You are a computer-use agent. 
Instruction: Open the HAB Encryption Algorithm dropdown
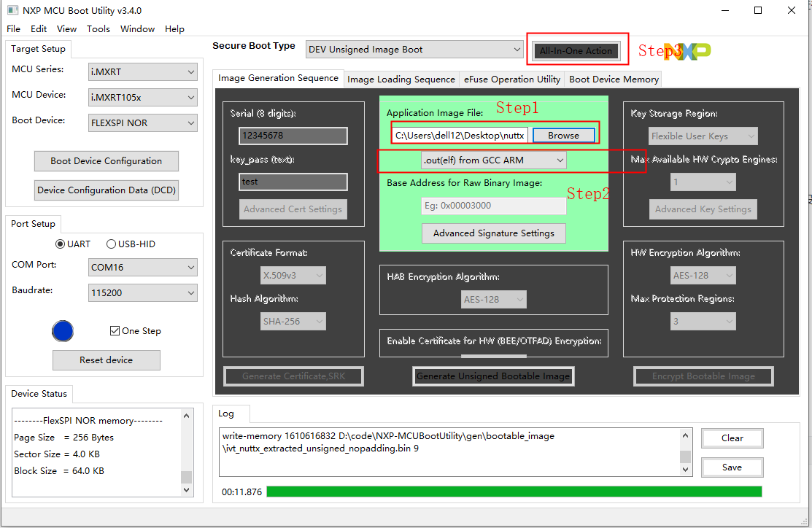click(493, 299)
